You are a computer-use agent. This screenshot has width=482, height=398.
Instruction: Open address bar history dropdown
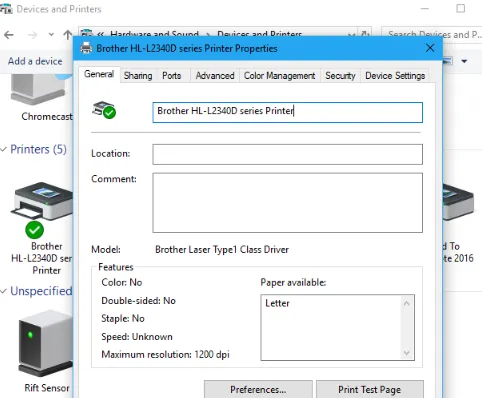tap(351, 34)
